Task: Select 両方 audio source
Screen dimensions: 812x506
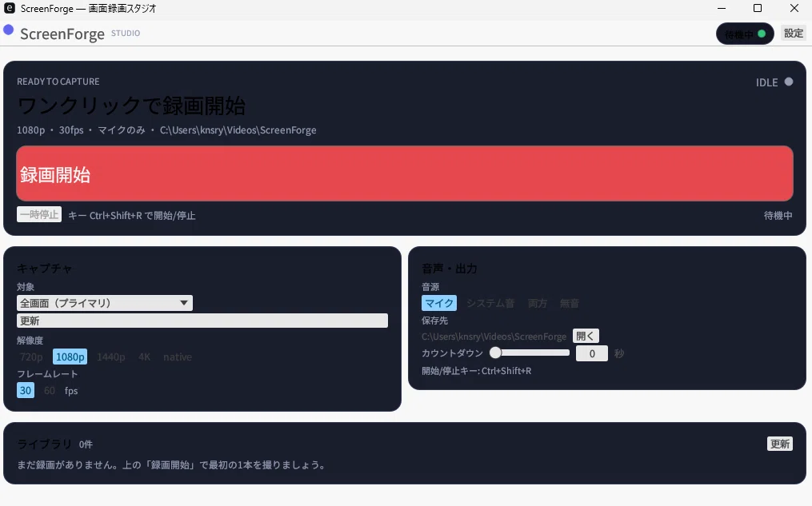Action: coord(538,303)
